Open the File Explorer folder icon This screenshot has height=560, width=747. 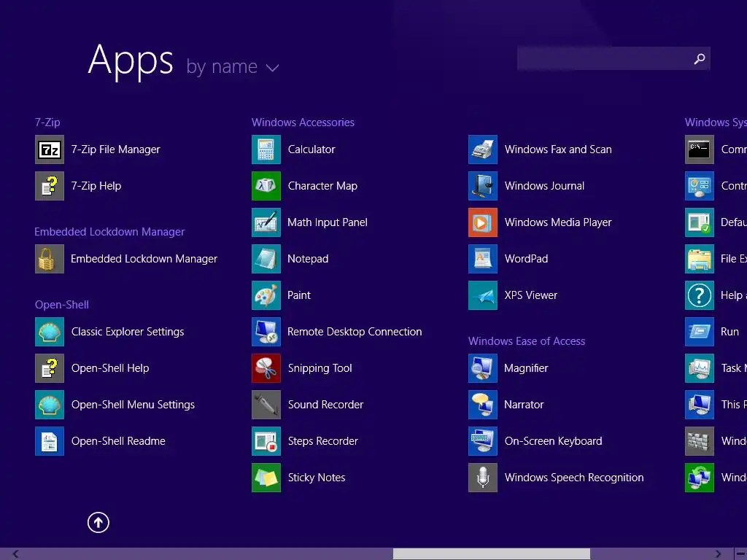coord(700,259)
